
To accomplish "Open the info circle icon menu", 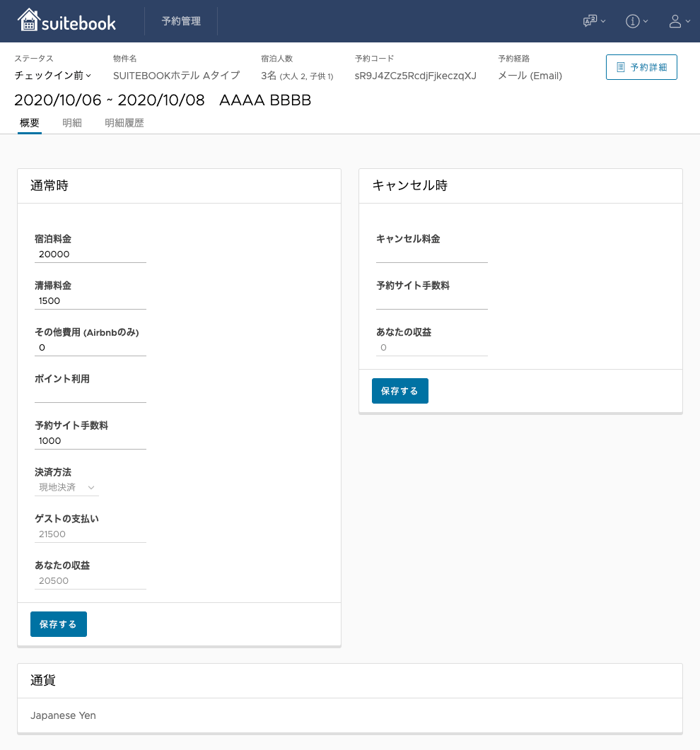I will pyautogui.click(x=636, y=21).
